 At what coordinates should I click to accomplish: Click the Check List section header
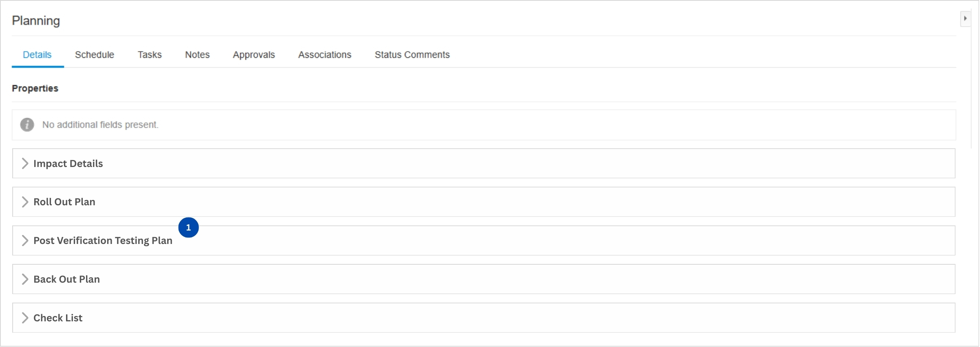point(484,318)
